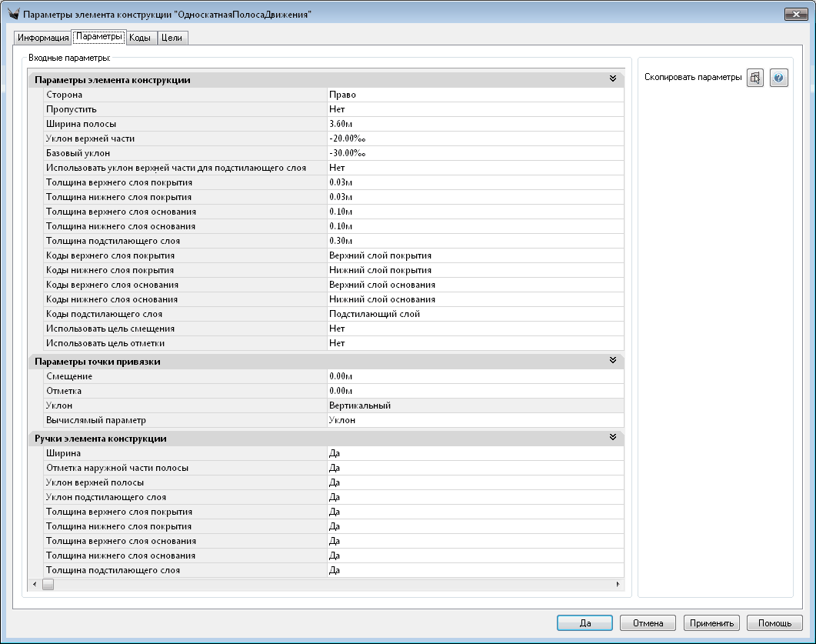Toggle the 'Пропустить' value 'Нет'
This screenshot has width=816, height=644.
[475, 109]
